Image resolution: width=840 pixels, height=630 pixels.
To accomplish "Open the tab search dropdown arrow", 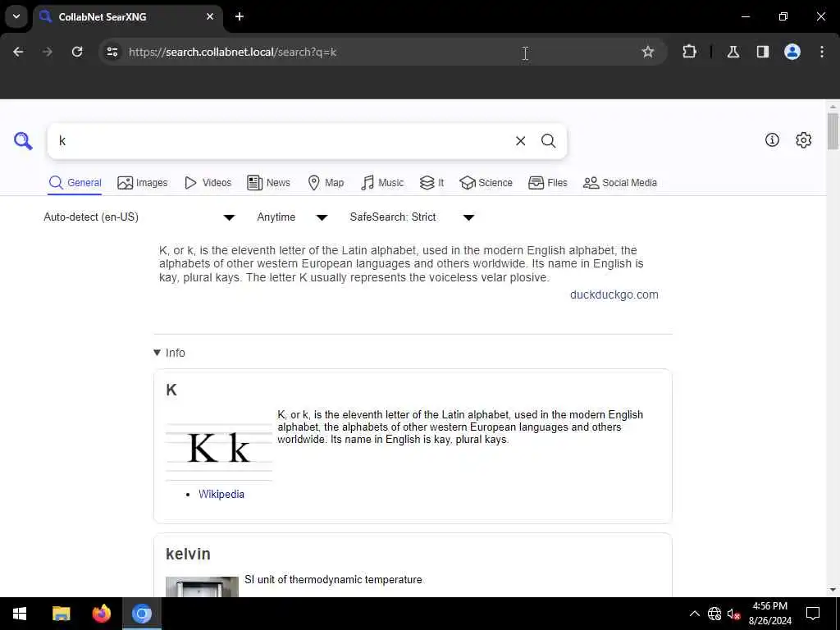I will 16,16.
